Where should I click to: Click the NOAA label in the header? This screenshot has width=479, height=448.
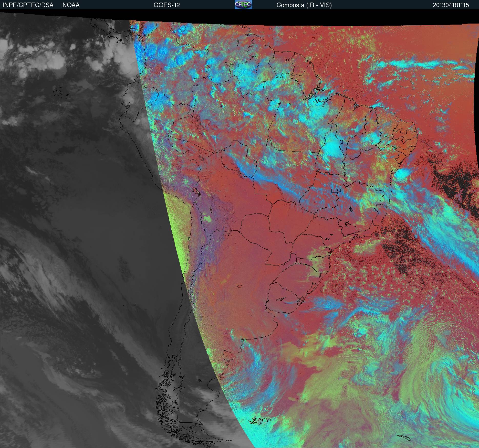[71, 5]
